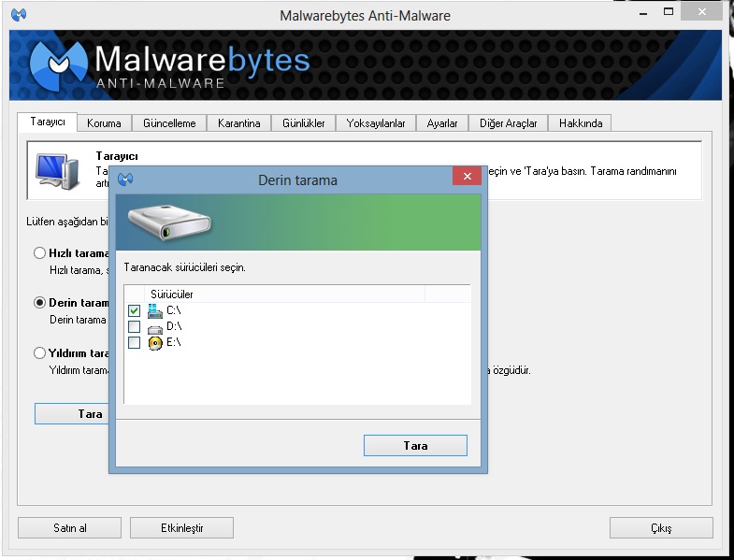Select the E:\ drive label

coord(174,342)
